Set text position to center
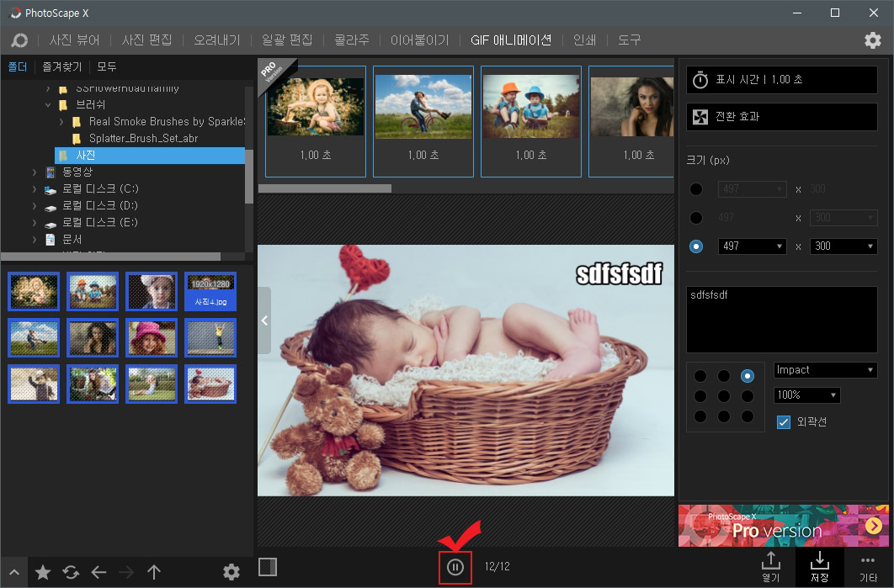This screenshot has height=588, width=894. 724,396
